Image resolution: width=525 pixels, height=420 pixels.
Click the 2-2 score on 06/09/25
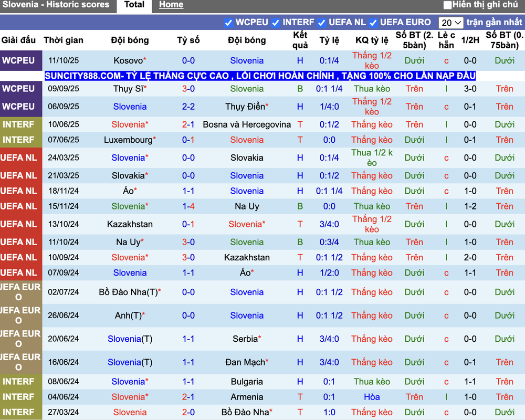click(188, 107)
